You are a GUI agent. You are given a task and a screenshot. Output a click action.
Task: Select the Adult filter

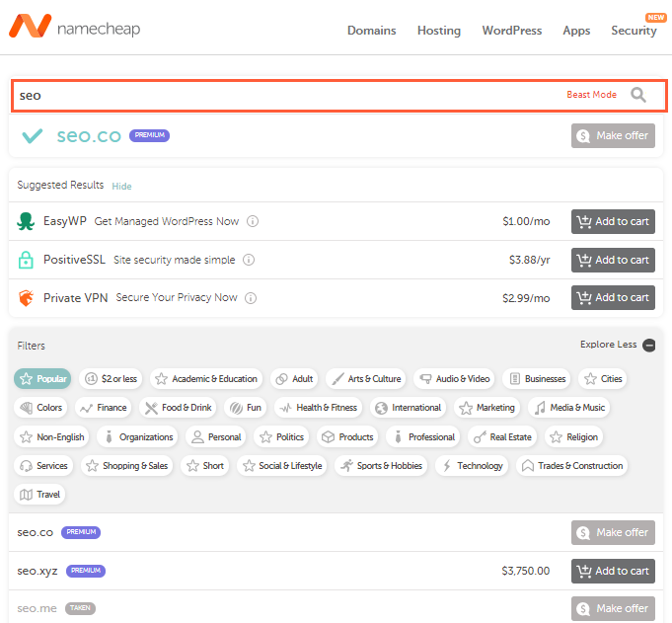(x=294, y=378)
